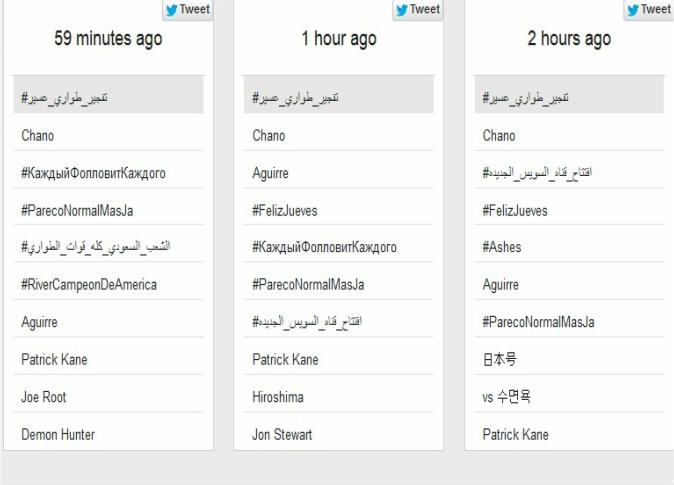
Task: Click Tweet button above 1 hour ago
Action: click(418, 10)
